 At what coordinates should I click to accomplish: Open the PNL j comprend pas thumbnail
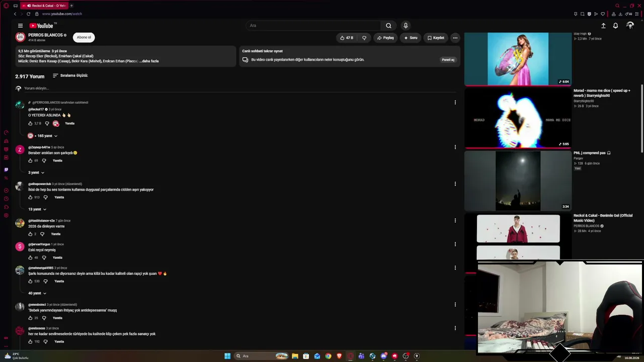point(518,181)
